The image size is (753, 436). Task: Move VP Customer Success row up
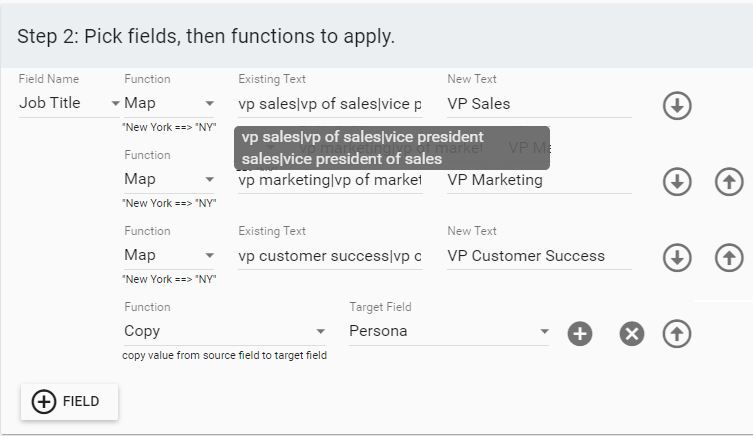729,258
